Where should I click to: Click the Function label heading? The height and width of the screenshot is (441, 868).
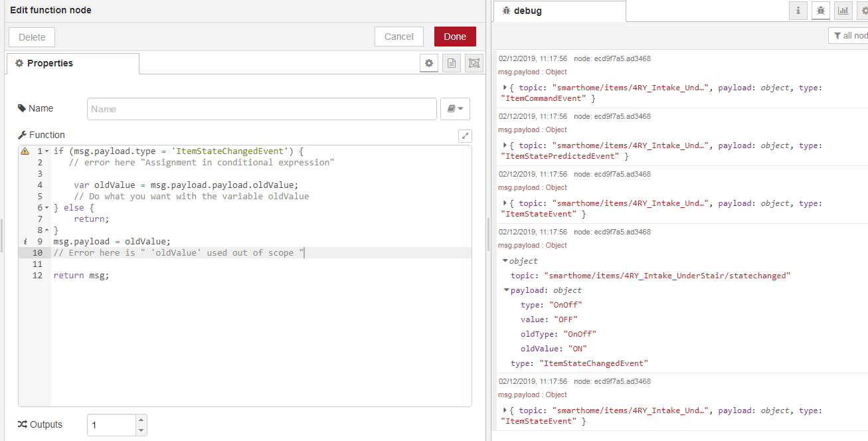coord(41,135)
